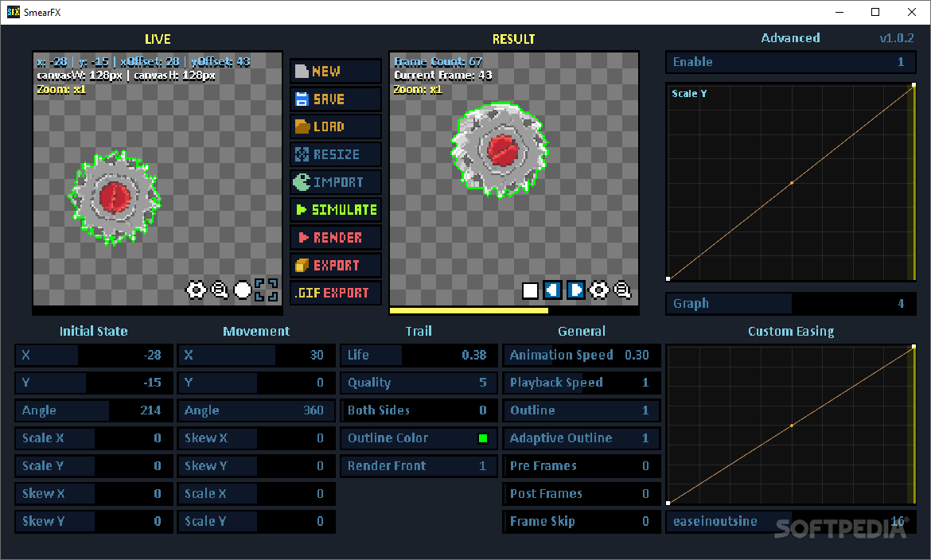Click the Initial State Skew Y field
Viewport: 931px width, 560px height.
point(94,521)
